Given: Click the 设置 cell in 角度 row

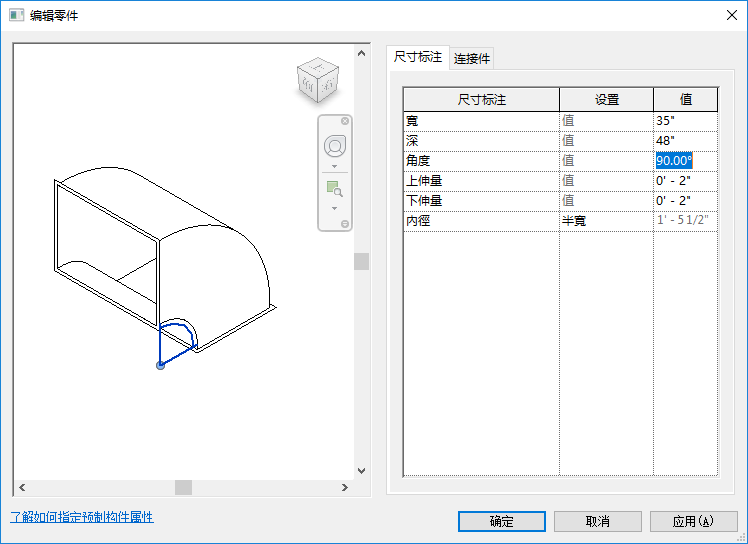Looking at the screenshot, I should [x=606, y=161].
